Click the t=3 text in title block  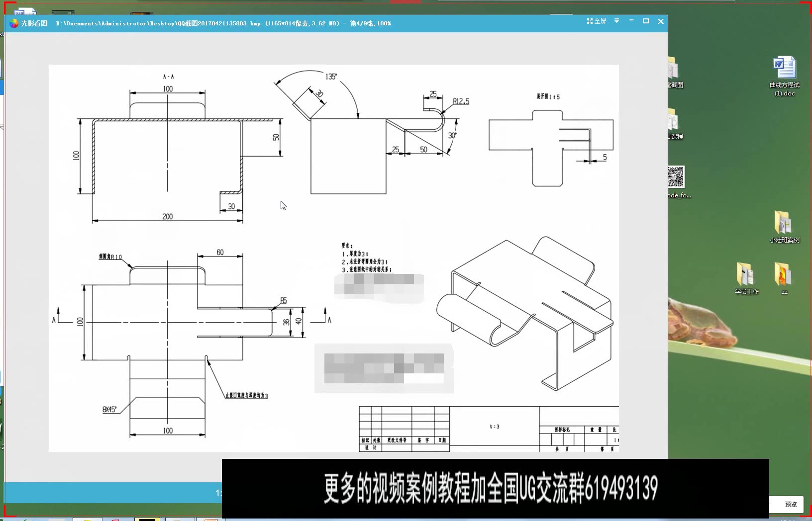click(495, 427)
